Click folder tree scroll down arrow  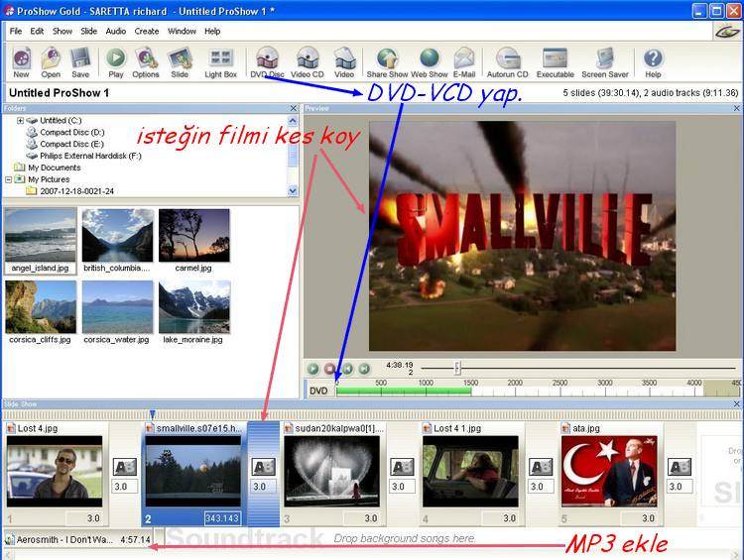(x=293, y=190)
